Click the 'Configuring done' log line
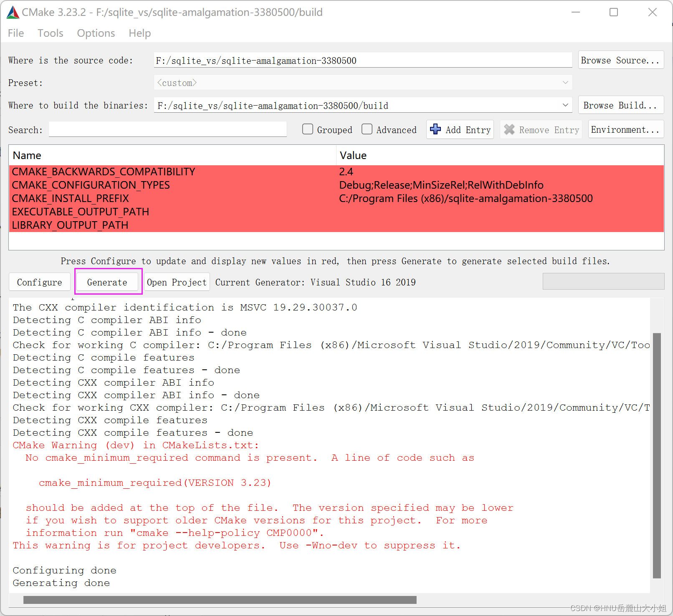Viewport: 673px width, 616px height. click(x=64, y=570)
